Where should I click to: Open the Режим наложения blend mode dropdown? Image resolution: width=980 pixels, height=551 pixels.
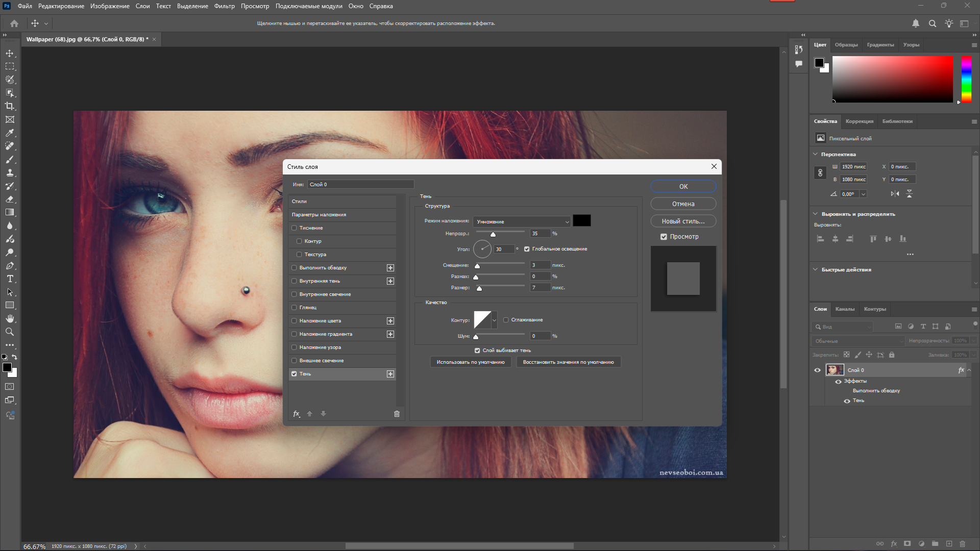tap(522, 222)
